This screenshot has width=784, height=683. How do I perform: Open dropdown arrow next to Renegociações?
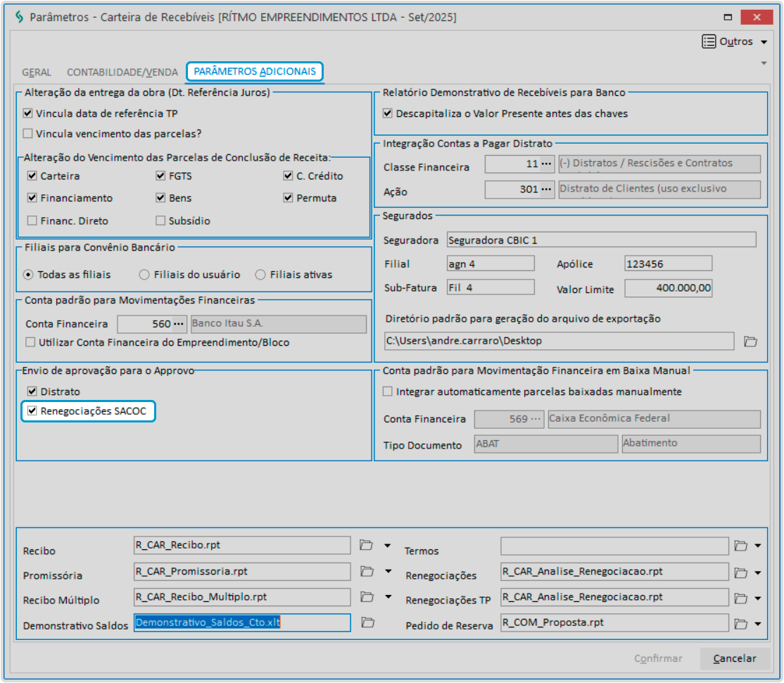pyautogui.click(x=758, y=572)
